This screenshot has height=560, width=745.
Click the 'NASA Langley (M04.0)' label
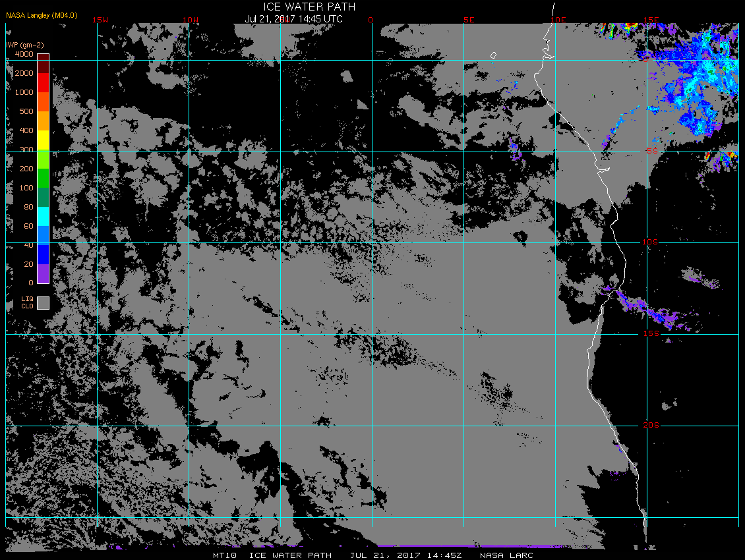tap(42, 15)
